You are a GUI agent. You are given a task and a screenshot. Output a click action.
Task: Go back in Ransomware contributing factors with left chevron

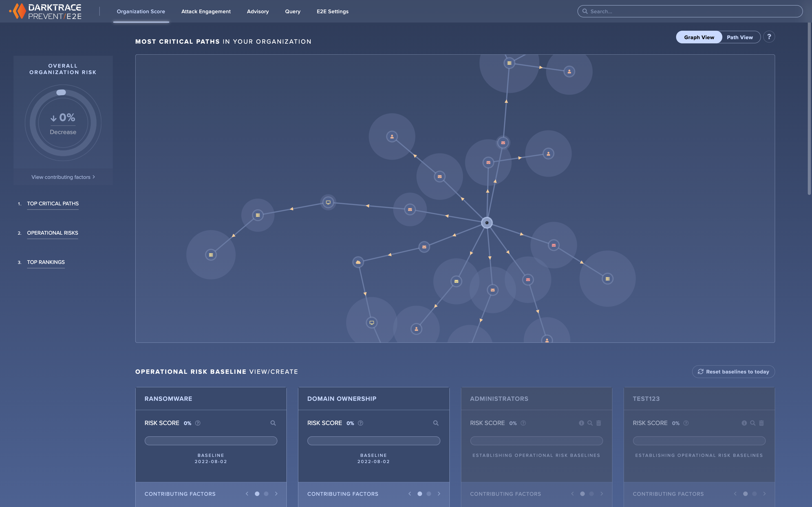(247, 493)
